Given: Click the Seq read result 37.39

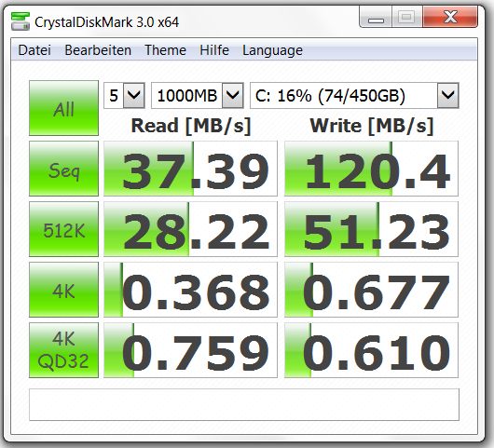Looking at the screenshot, I should pos(190,169).
